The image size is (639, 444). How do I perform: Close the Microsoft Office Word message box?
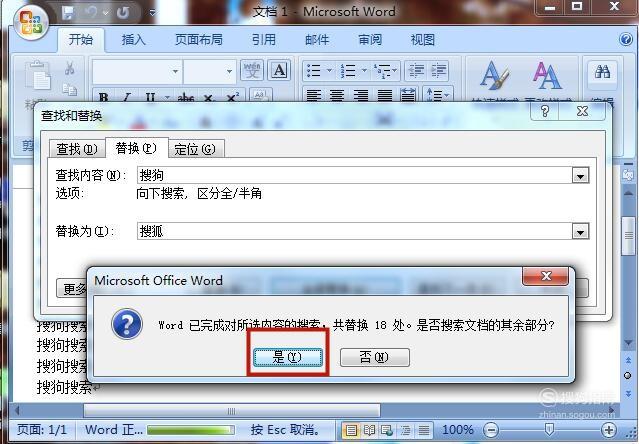click(x=545, y=276)
